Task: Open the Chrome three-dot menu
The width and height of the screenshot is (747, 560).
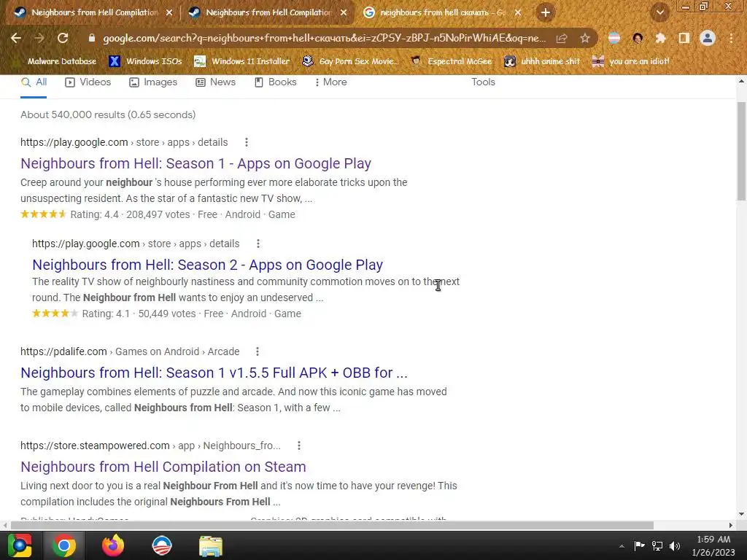Action: click(x=731, y=38)
